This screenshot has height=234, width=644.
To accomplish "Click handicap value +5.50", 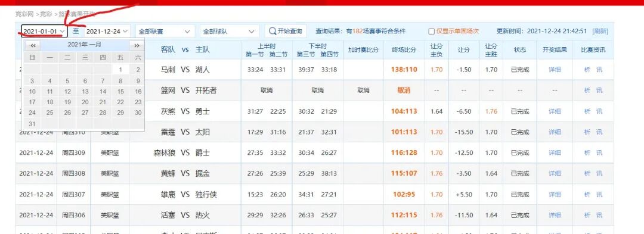I will click(x=464, y=194).
